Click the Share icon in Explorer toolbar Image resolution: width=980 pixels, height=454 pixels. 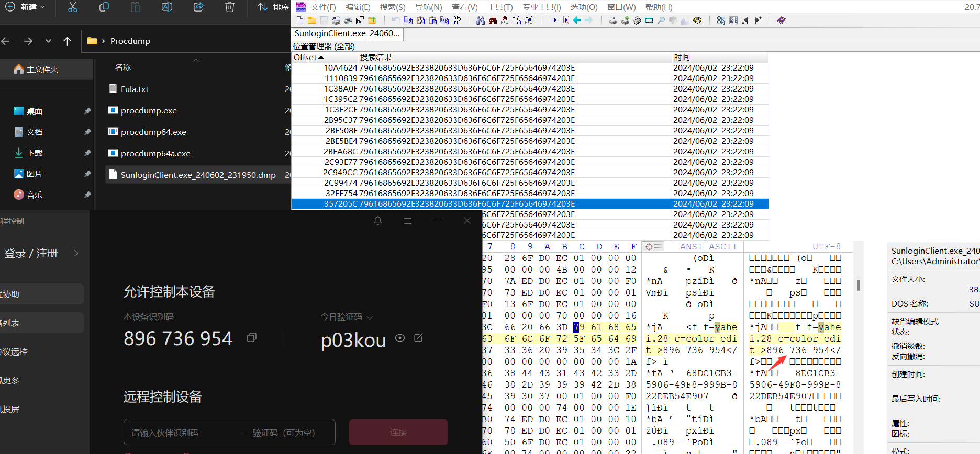coord(198,7)
